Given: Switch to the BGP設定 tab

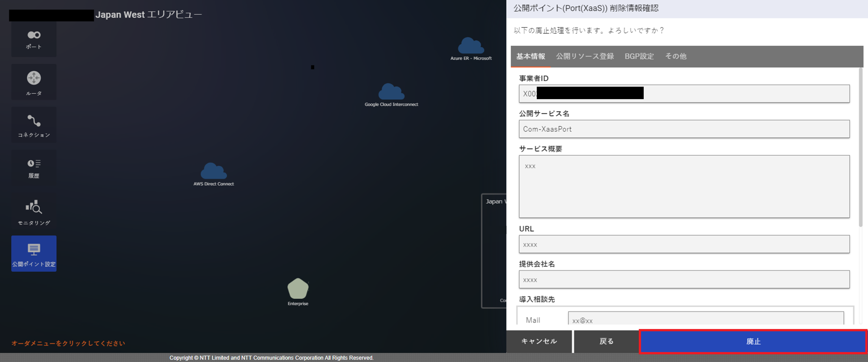Looking at the screenshot, I should [x=639, y=56].
